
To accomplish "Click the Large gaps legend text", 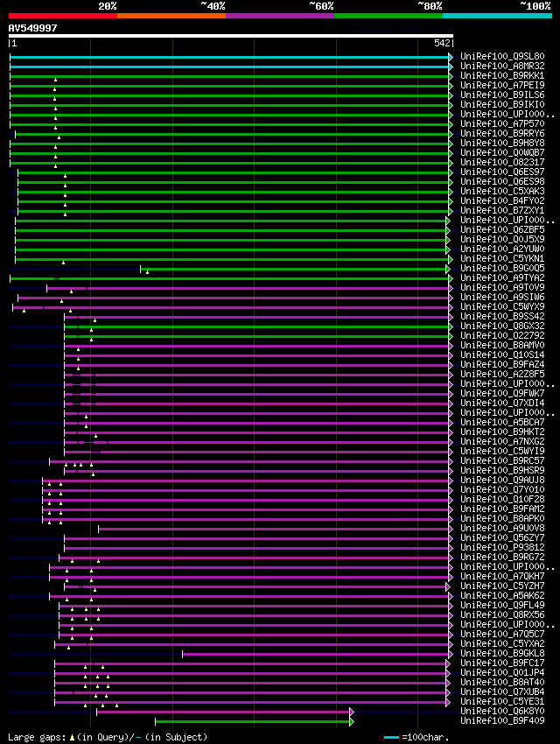I will click(x=108, y=737).
